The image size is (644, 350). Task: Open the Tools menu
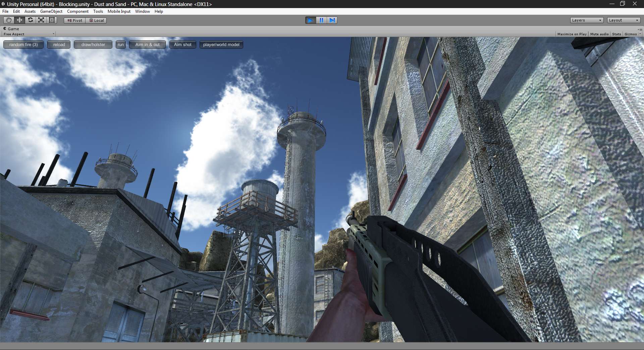click(98, 11)
